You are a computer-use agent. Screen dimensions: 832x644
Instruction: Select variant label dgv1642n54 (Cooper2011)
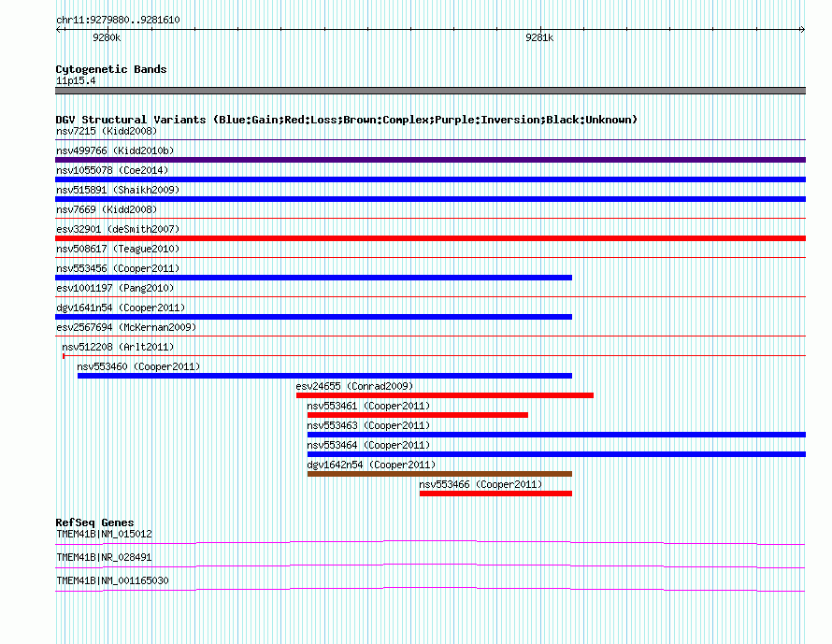tap(371, 465)
